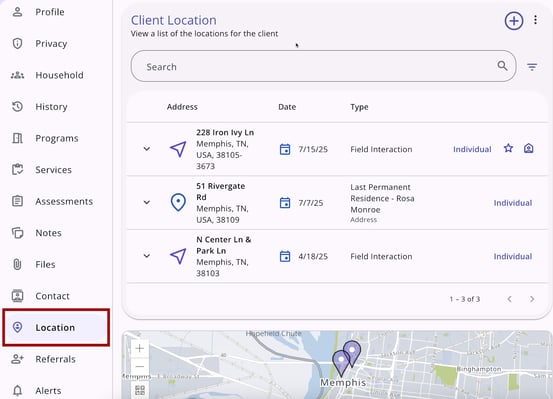Click the Referrals person-plus icon

tap(17, 359)
